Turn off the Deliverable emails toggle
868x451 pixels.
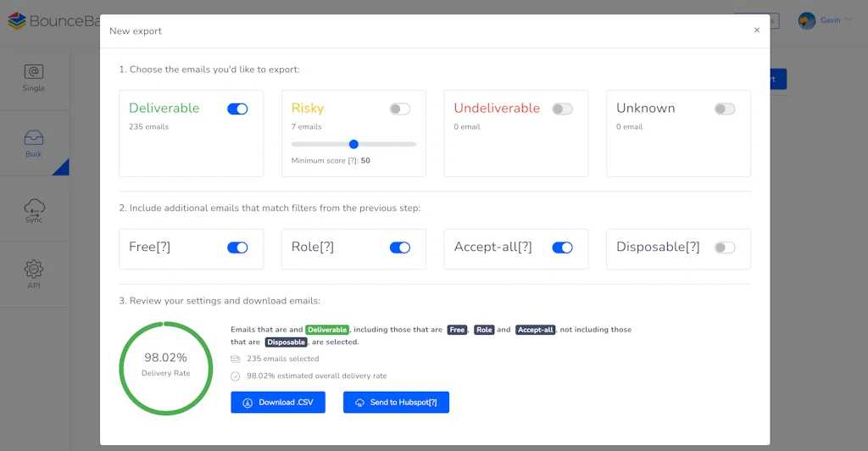(x=237, y=109)
